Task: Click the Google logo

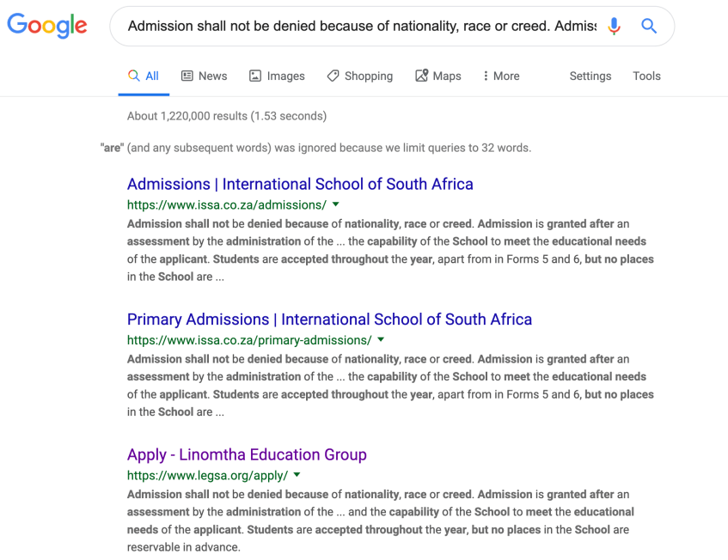Action: [47, 26]
